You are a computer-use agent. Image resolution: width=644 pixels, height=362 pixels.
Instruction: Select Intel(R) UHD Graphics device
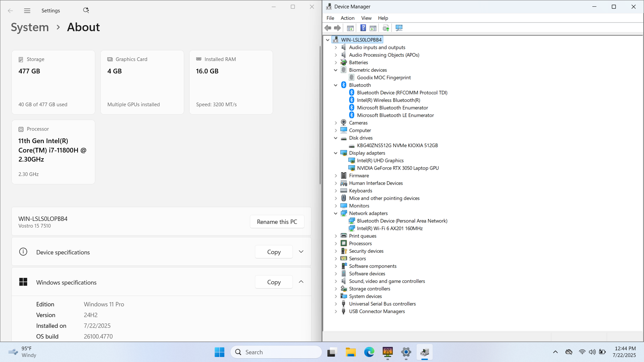tap(380, 161)
